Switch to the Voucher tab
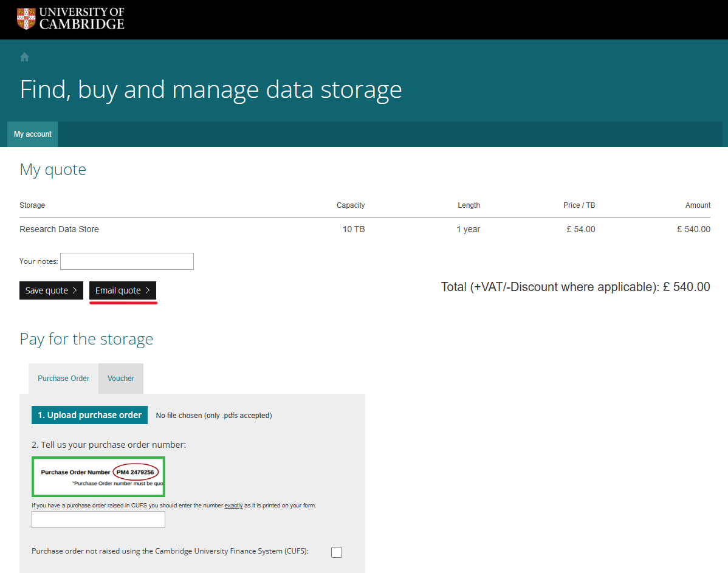Viewport: 728px width, 573px height. click(121, 379)
